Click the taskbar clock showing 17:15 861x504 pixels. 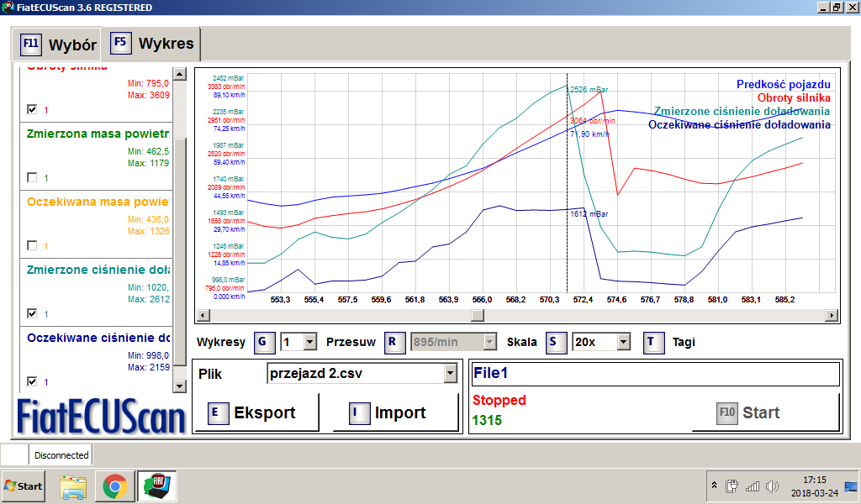(815, 480)
